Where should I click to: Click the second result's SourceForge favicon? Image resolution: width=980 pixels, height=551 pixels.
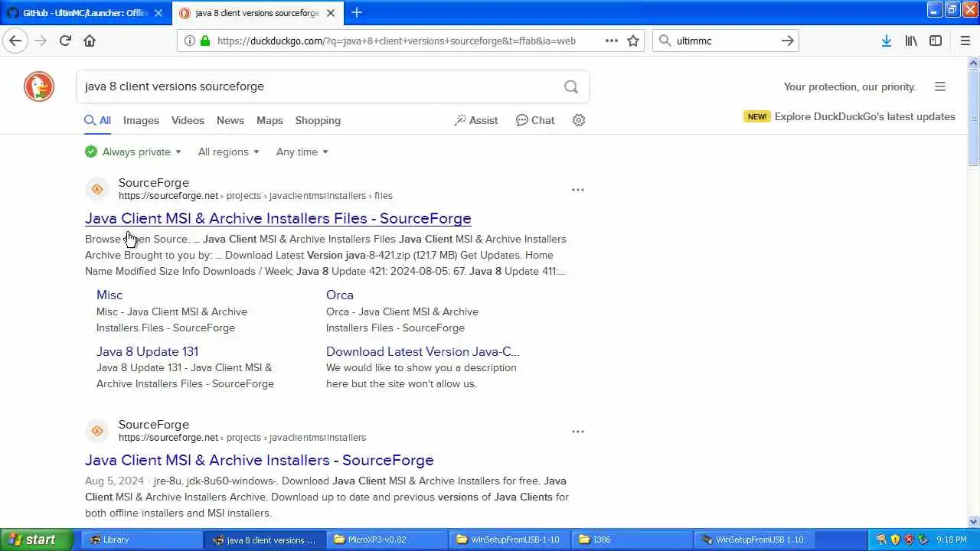97,431
